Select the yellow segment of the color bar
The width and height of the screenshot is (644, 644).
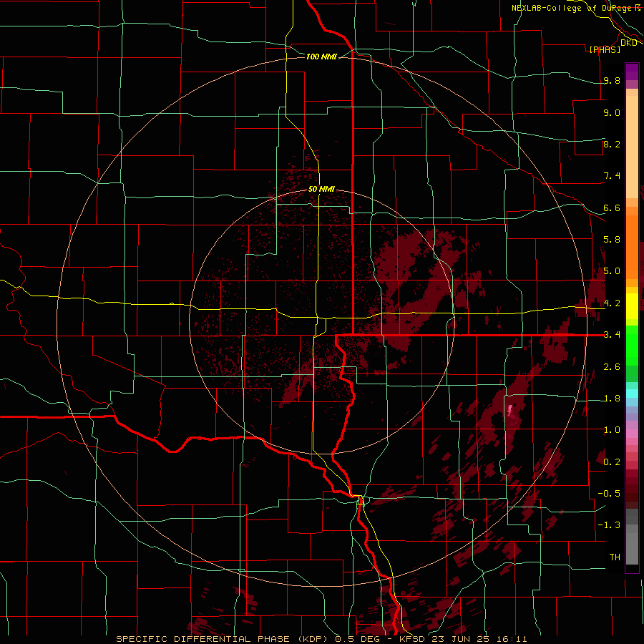coord(632,306)
